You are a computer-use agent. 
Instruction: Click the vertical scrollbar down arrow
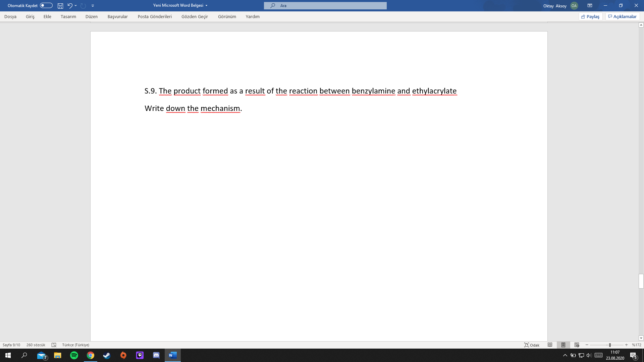click(x=641, y=338)
